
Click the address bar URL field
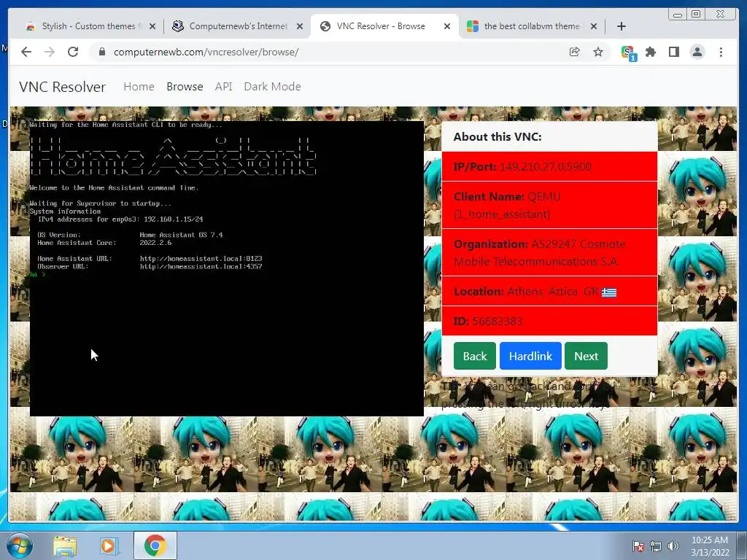pos(333,52)
